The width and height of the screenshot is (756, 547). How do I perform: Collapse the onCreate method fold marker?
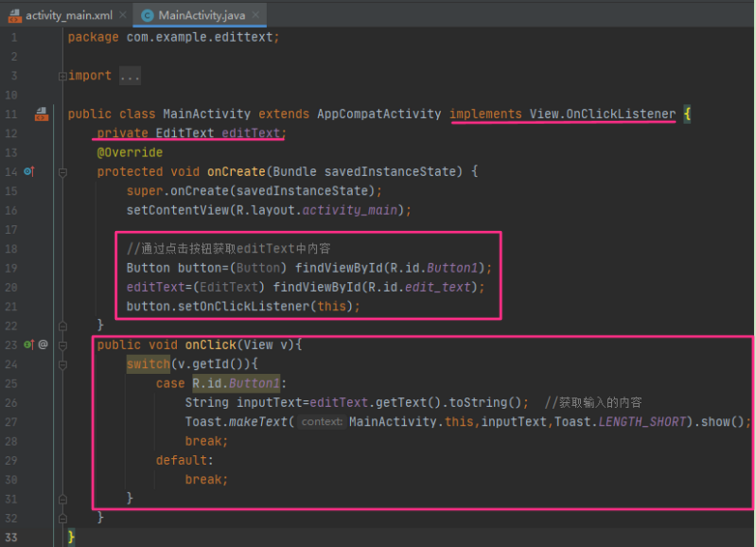pyautogui.click(x=62, y=172)
